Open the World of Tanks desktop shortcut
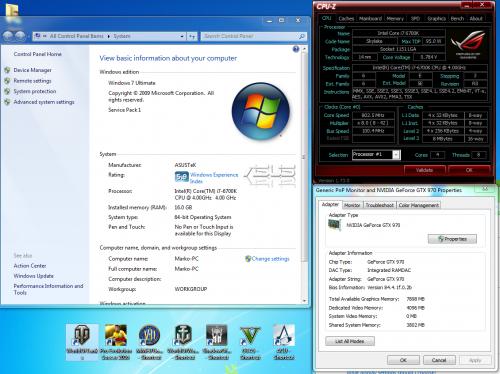The height and width of the screenshot is (374, 500). pos(82,342)
